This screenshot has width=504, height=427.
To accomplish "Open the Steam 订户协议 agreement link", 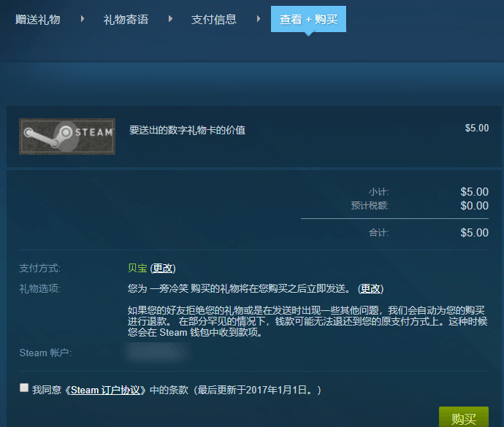I will point(105,390).
